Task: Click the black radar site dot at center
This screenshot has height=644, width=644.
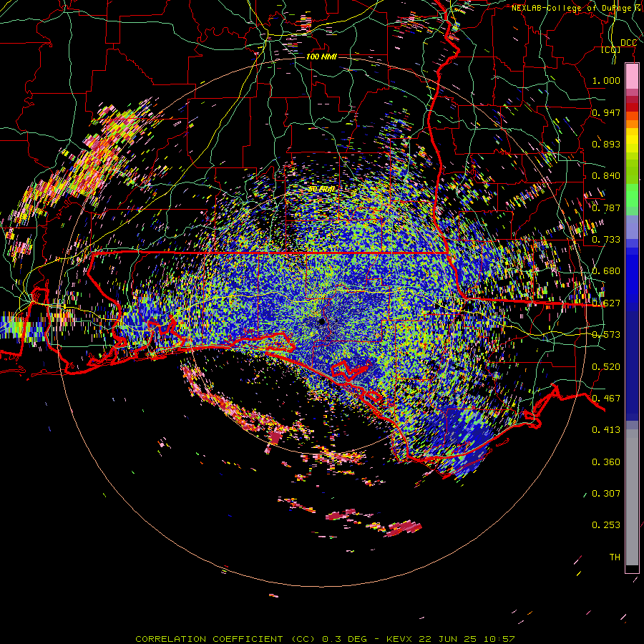Action: coord(322,321)
